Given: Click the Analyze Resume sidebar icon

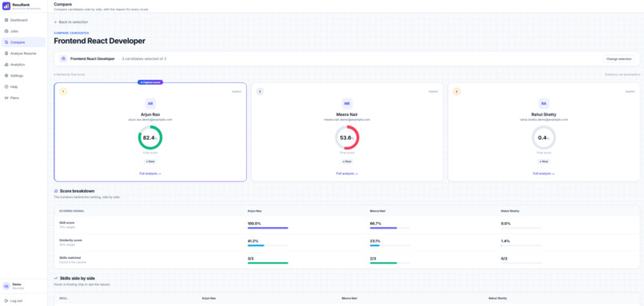Looking at the screenshot, I should coord(6,54).
